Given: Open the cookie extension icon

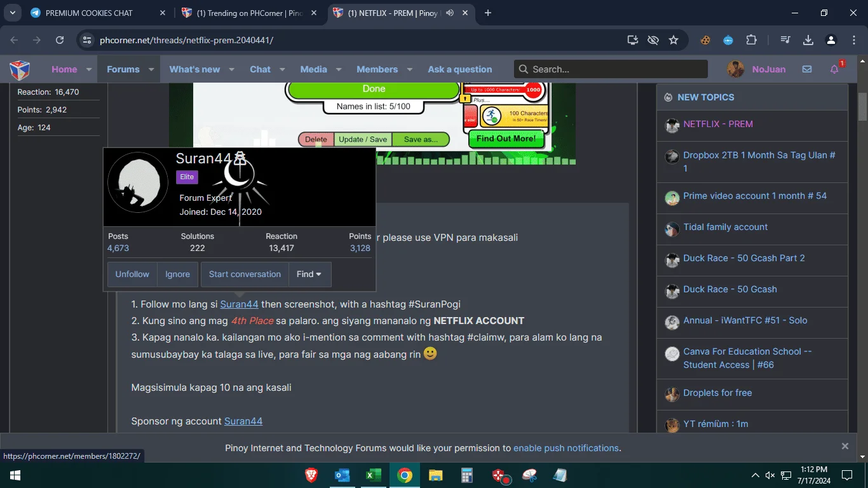Looking at the screenshot, I should tap(705, 40).
